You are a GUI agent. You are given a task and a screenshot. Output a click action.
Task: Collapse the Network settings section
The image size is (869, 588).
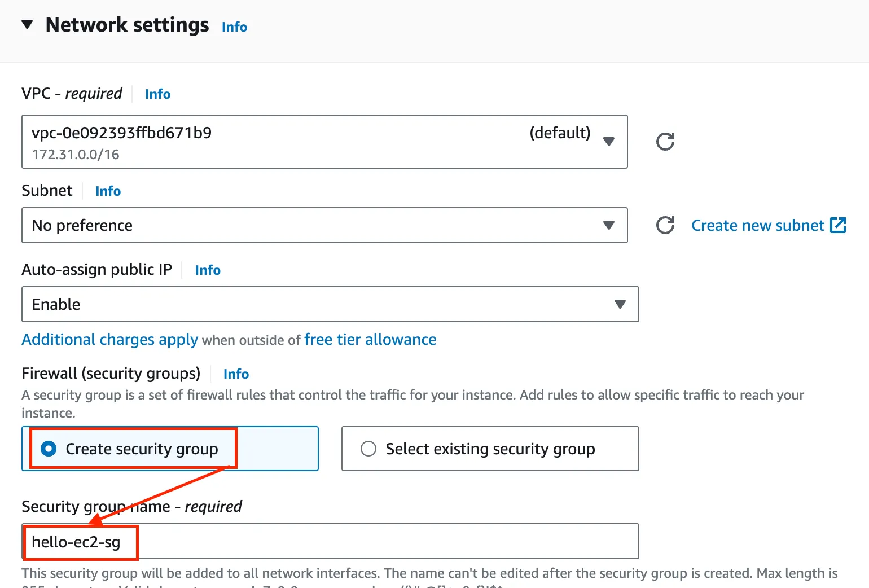(x=27, y=25)
